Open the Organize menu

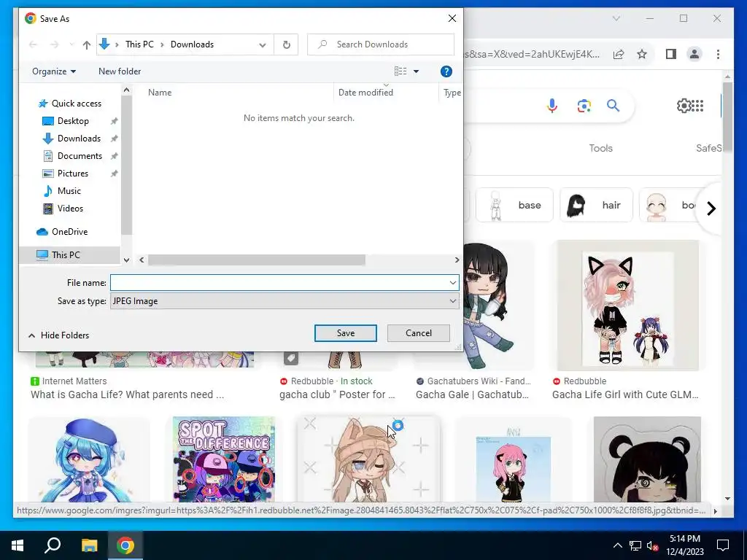tap(54, 71)
